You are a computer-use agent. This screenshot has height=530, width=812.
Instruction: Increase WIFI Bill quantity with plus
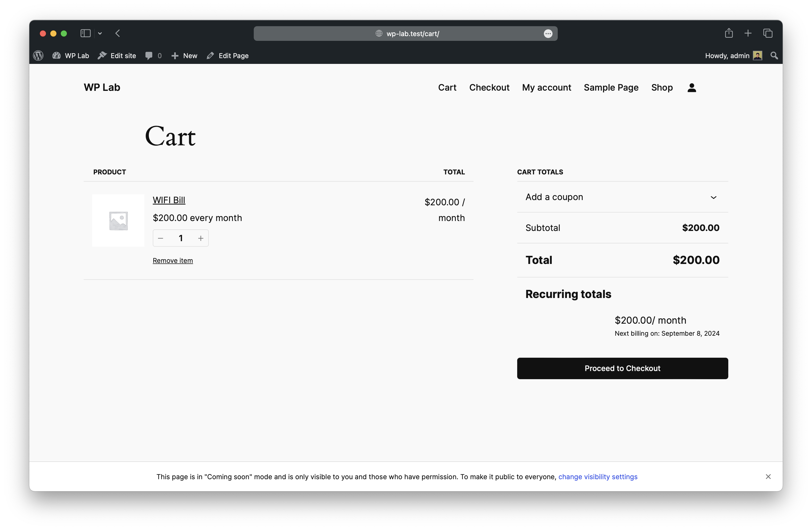201,238
